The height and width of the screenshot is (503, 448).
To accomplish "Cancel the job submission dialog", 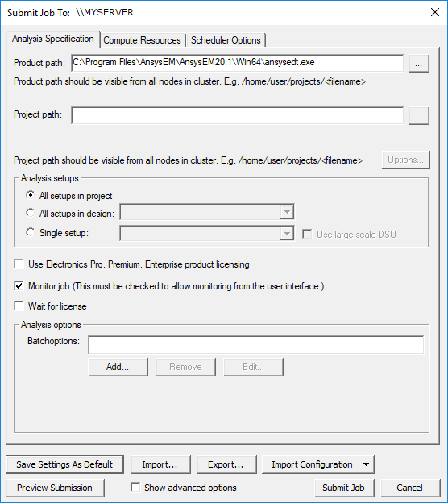I will [x=410, y=488].
